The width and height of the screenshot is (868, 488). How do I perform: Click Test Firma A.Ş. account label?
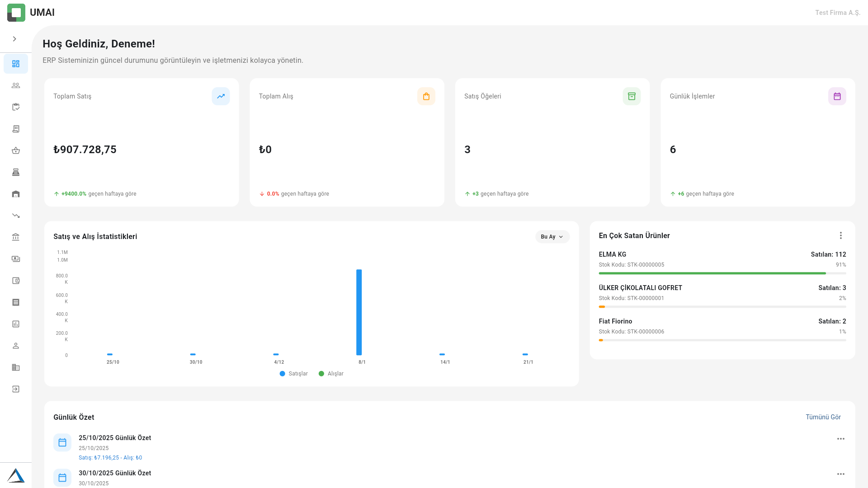[x=837, y=12]
